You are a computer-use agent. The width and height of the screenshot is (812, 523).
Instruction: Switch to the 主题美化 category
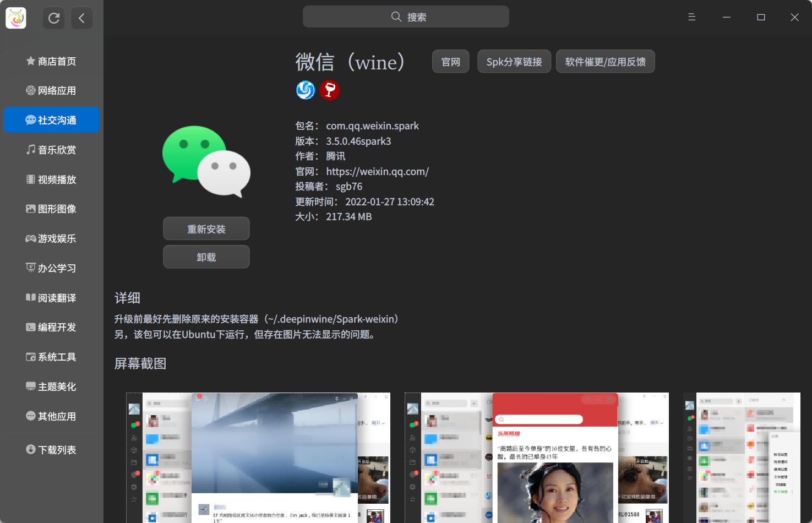[31, 386]
